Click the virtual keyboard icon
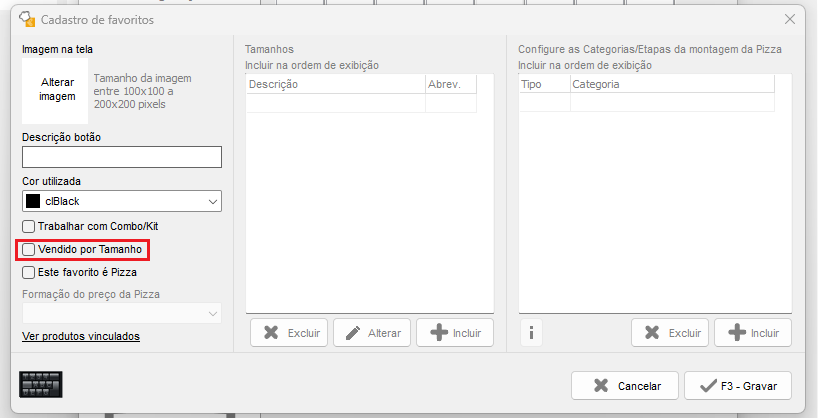 [41, 384]
